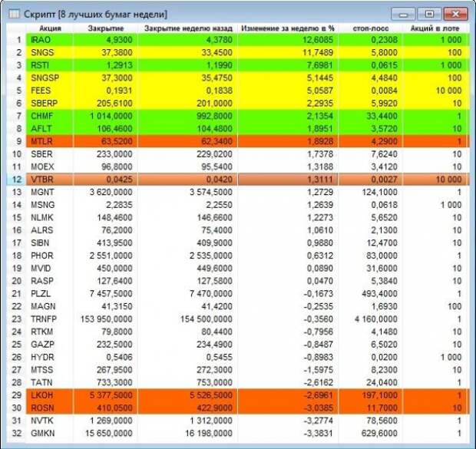
Task: Select the SNGS ticker cell
Action: (50, 52)
